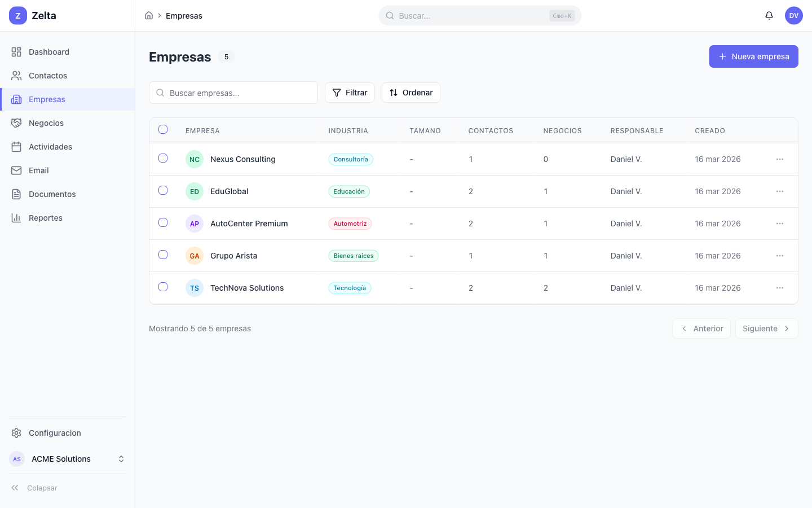Viewport: 812px width, 508px height.
Task: Open more options for Nexus Consulting
Action: coord(779,159)
